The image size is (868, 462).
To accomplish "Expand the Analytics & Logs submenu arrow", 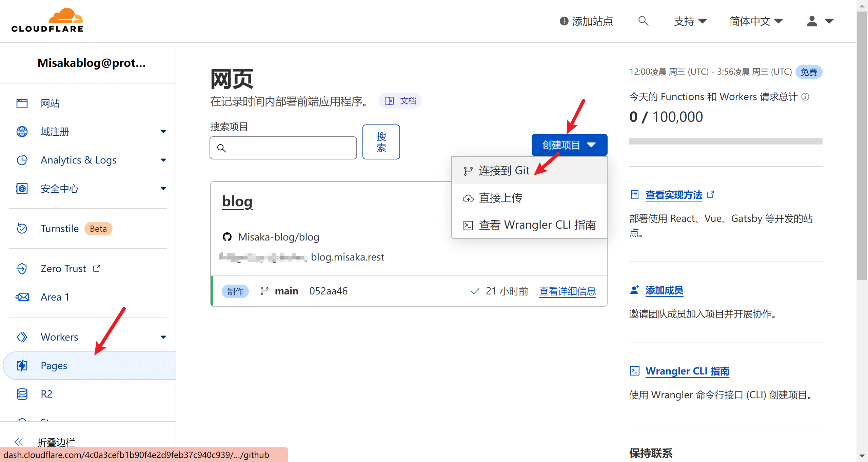I will tap(163, 160).
